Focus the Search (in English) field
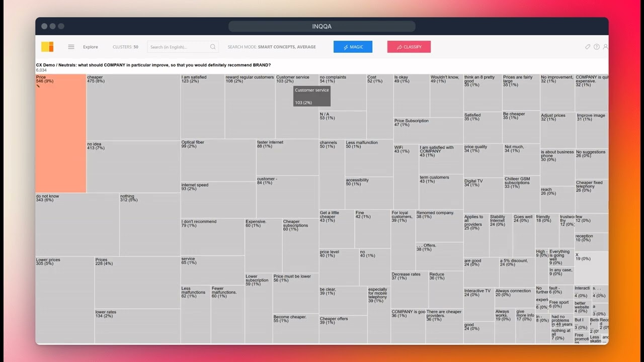The image size is (644, 362). [183, 47]
